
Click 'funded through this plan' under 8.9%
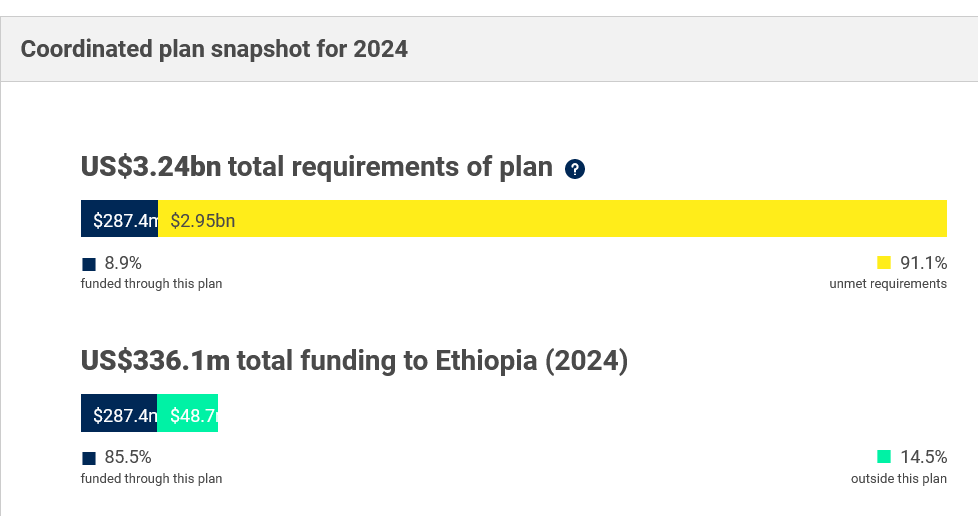[152, 284]
